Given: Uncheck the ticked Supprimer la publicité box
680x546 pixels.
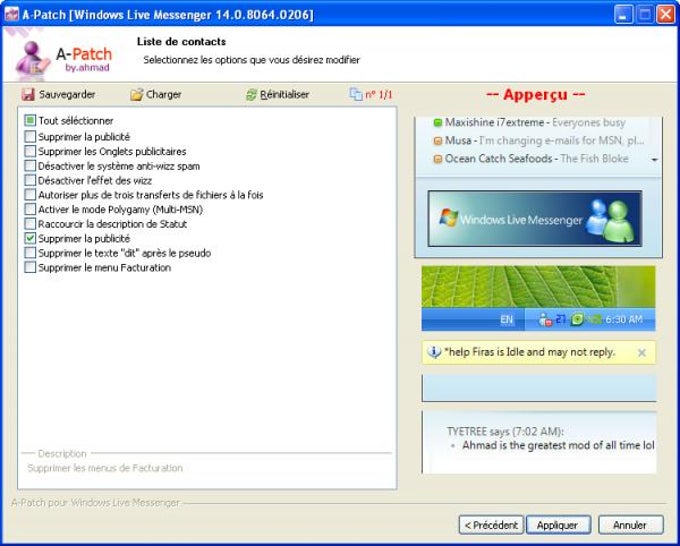Looking at the screenshot, I should pos(30,238).
